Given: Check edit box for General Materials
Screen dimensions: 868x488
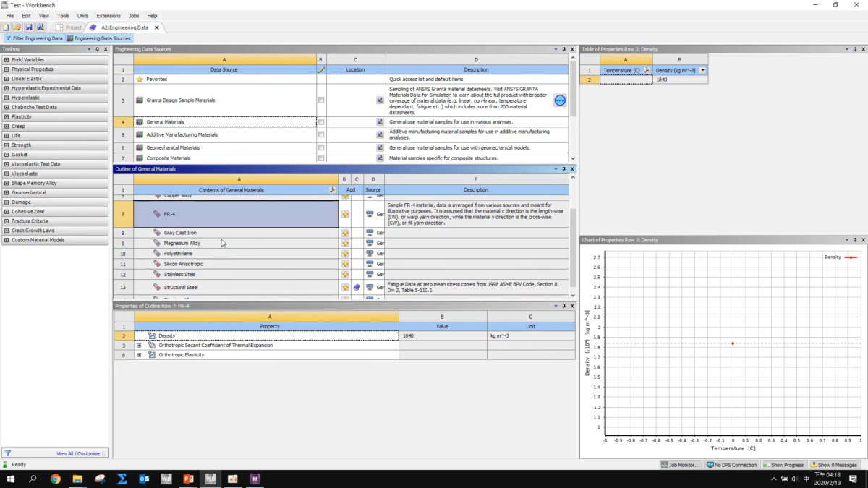Looking at the screenshot, I should [321, 122].
